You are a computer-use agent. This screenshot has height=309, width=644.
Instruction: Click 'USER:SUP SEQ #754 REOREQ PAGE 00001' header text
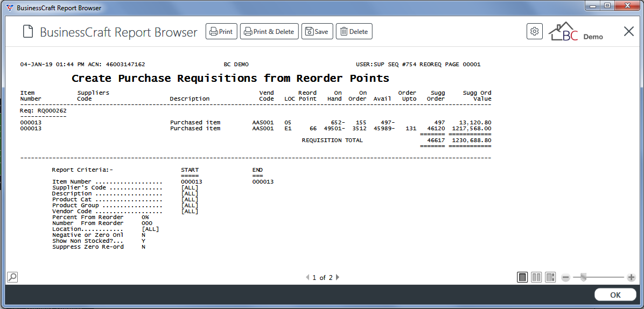418,65
